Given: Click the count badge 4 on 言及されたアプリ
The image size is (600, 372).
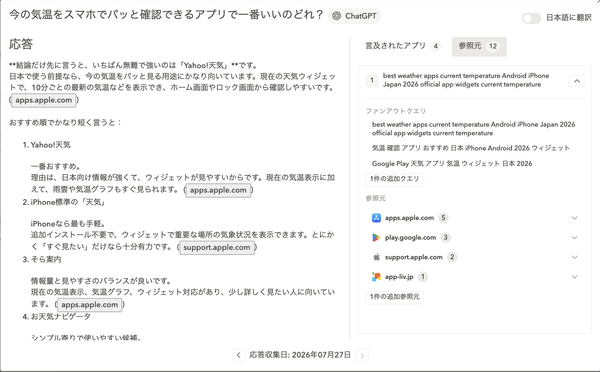Looking at the screenshot, I should click(x=435, y=46).
